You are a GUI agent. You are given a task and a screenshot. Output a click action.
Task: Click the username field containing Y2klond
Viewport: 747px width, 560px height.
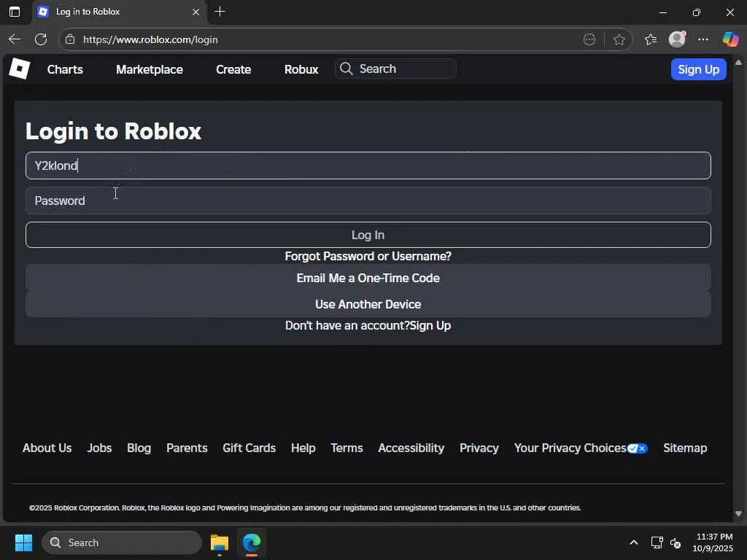point(368,166)
